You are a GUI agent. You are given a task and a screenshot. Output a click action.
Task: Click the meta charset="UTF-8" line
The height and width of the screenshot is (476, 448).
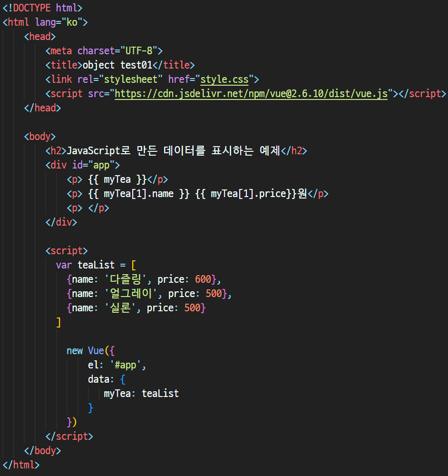(104, 51)
